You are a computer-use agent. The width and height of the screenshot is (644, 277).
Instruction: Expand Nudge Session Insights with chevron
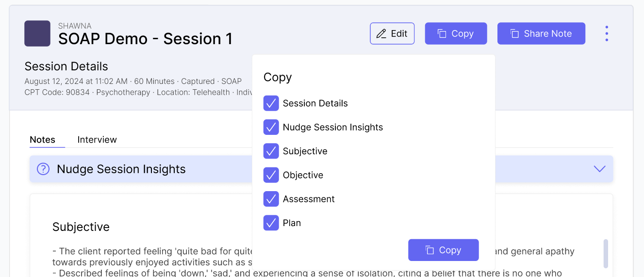click(599, 169)
